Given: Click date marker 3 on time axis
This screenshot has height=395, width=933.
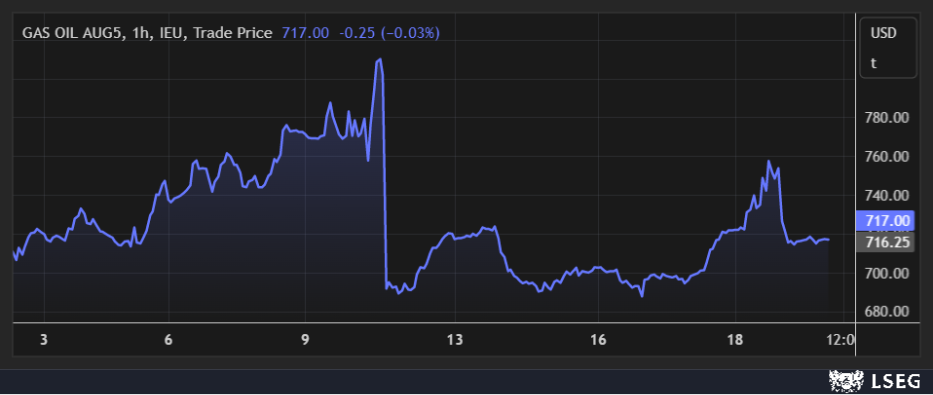Looking at the screenshot, I should tap(43, 340).
